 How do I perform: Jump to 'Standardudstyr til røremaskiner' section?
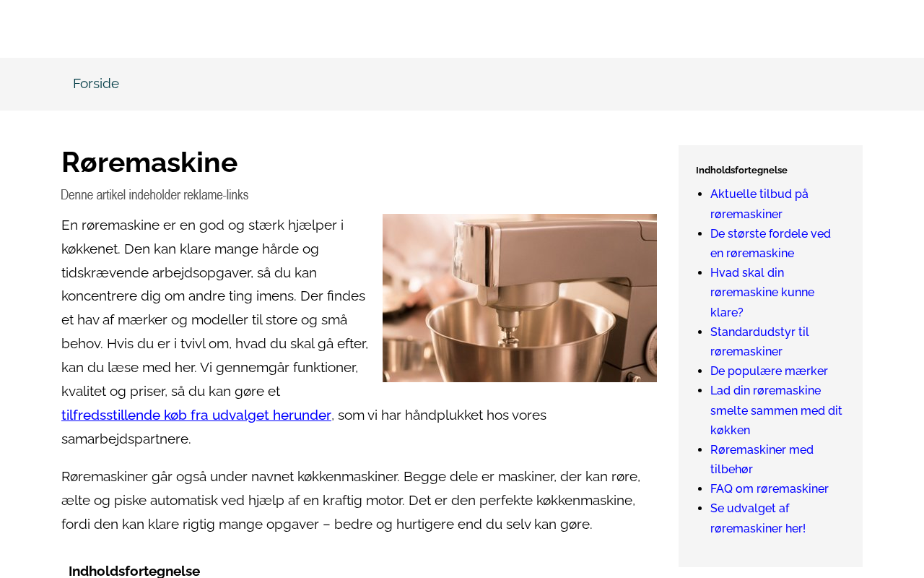(x=759, y=342)
